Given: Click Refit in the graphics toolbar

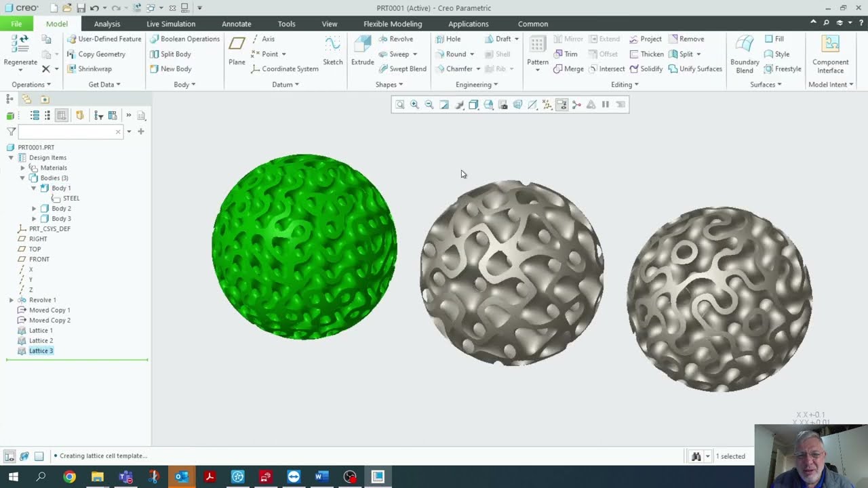Looking at the screenshot, I should (x=399, y=104).
